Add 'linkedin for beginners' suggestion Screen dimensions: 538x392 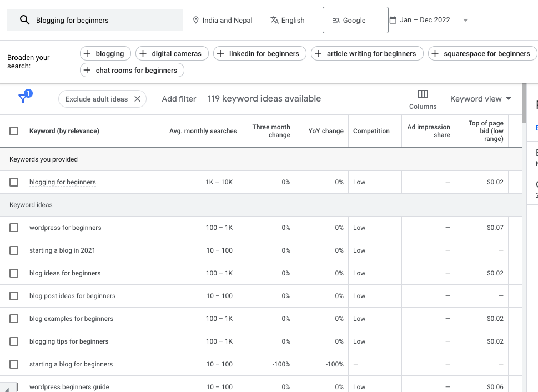point(260,53)
